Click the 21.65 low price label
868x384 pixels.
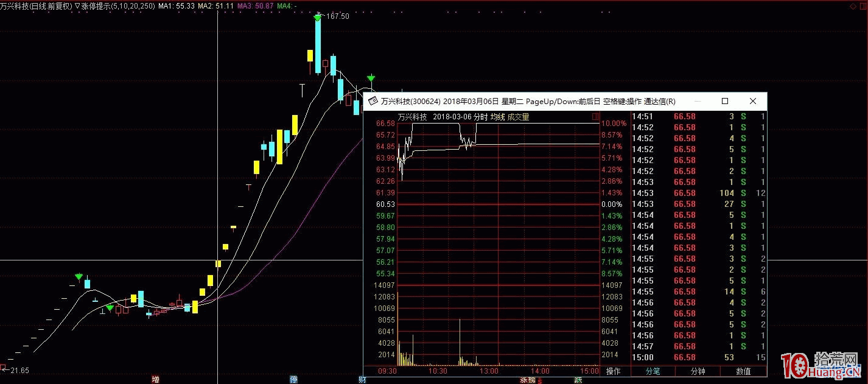(x=20, y=370)
